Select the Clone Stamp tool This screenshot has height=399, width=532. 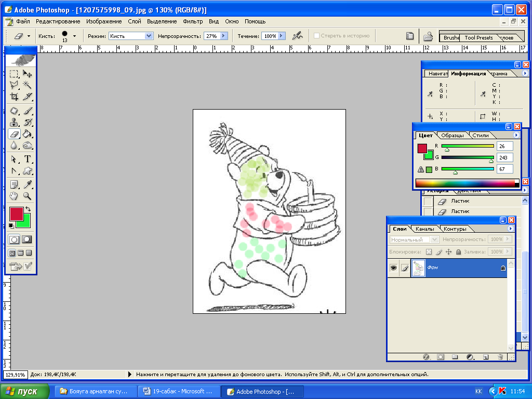(14, 123)
